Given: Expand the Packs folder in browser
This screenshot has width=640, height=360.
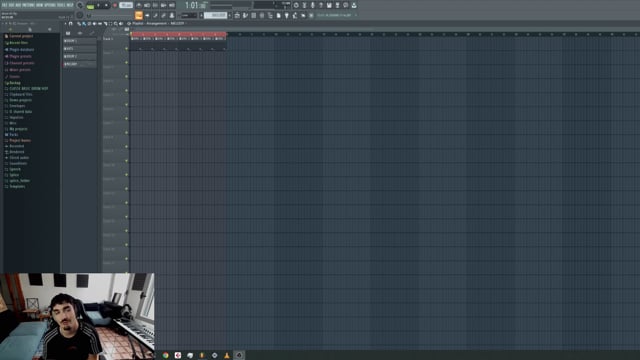Looking at the screenshot, I should 13,134.
